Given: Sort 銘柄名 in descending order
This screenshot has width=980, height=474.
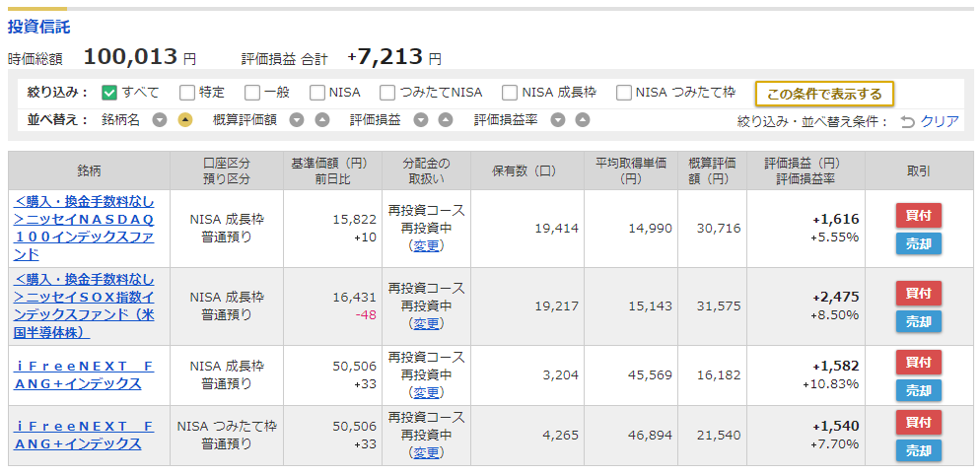Looking at the screenshot, I should pyautogui.click(x=160, y=120).
